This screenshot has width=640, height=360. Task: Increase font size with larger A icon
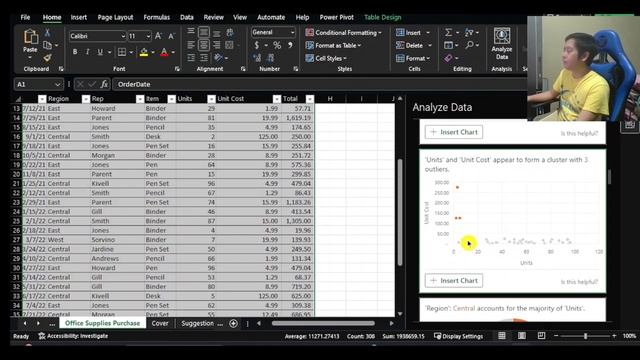pos(158,36)
